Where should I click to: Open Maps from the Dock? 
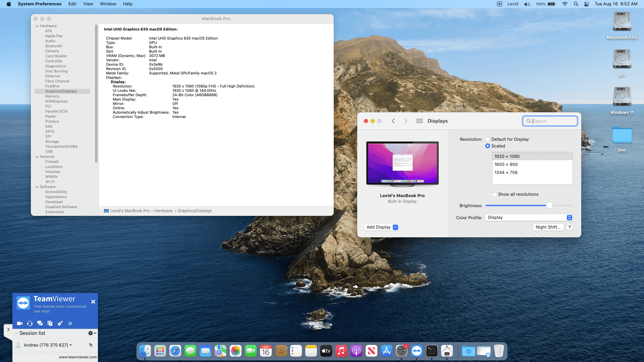click(x=220, y=351)
